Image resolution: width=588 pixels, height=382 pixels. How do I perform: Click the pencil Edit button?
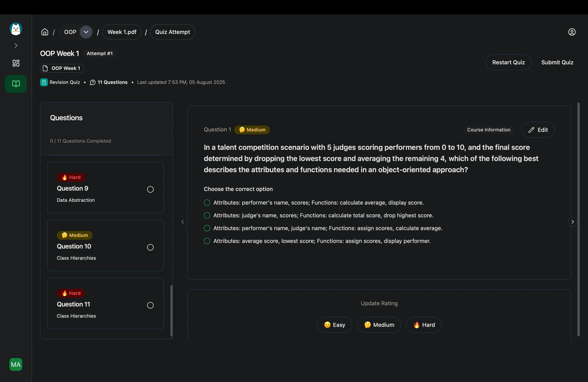[538, 130]
